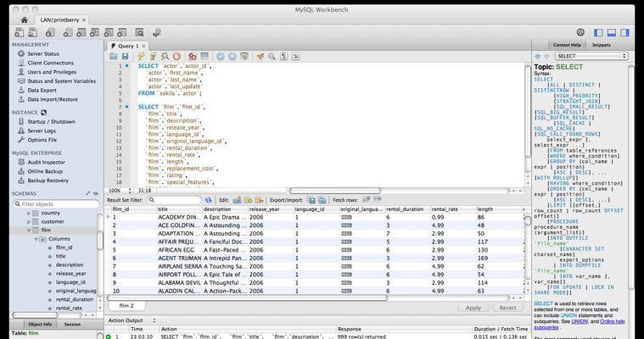
Task: Create new function toolbar icon
Action: point(122,32)
